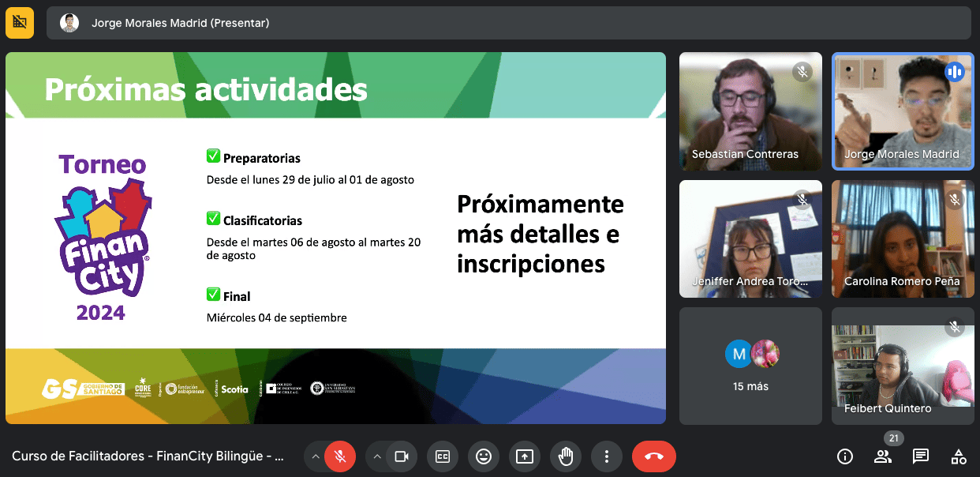Click the Torneo FinanCity 2024 logo
The width and height of the screenshot is (980, 477).
click(102, 238)
